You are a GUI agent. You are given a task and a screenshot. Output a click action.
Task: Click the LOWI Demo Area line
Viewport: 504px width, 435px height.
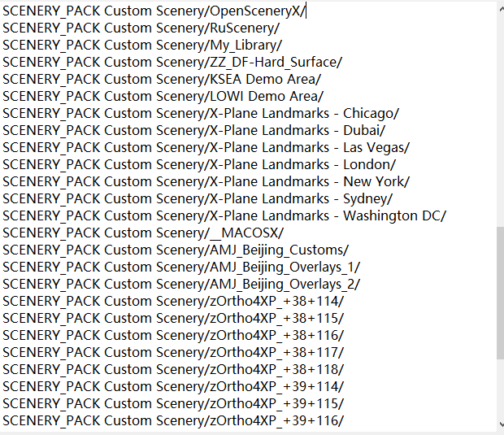point(163,96)
